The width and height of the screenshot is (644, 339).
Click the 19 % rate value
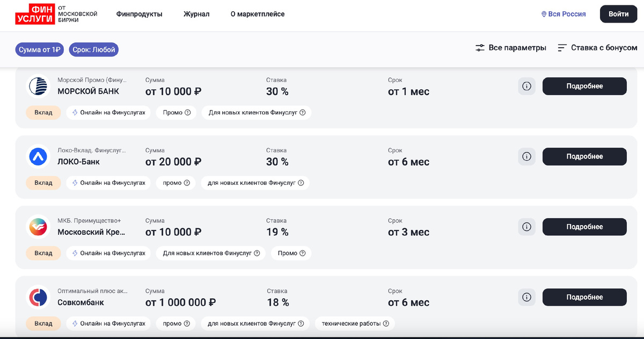277,232
